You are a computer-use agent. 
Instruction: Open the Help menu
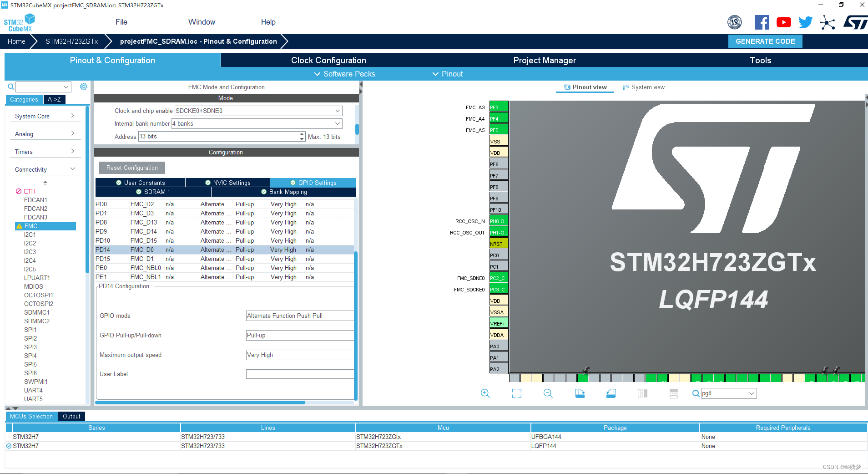click(268, 22)
